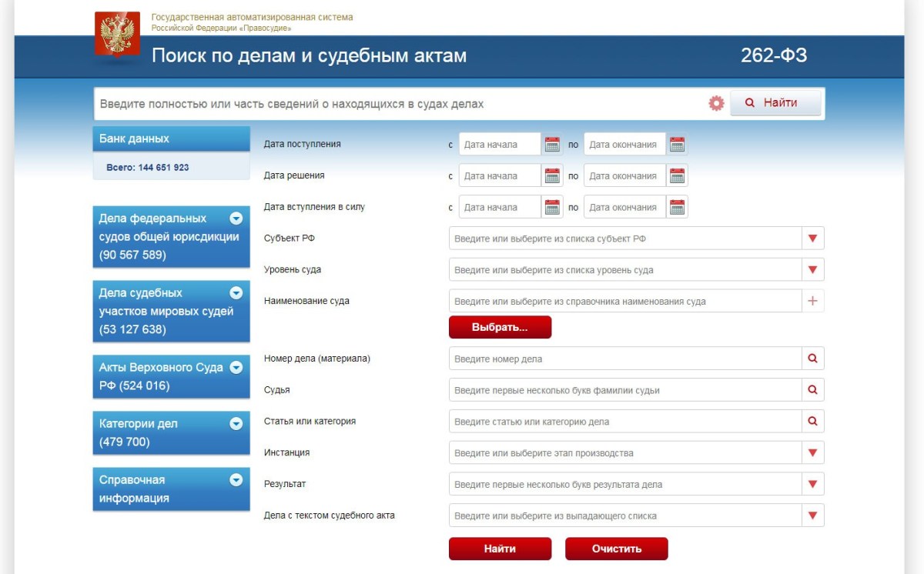Image resolution: width=924 pixels, height=574 pixels.
Task: Open calendar for Дата вступления в силу start
Action: pos(552,207)
